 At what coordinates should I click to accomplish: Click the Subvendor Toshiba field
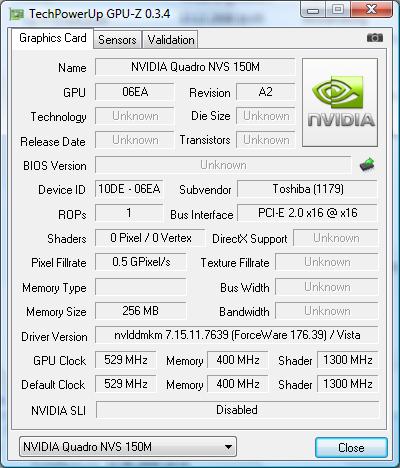(x=307, y=189)
